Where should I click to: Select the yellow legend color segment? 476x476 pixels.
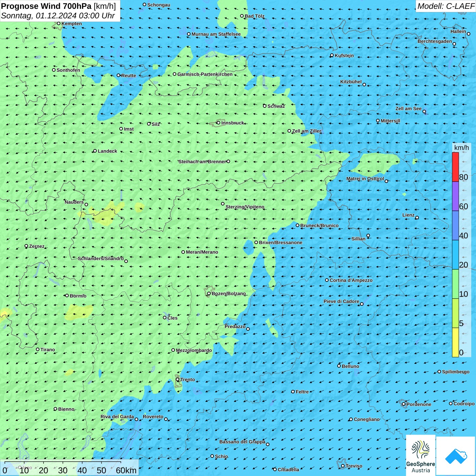click(x=455, y=342)
